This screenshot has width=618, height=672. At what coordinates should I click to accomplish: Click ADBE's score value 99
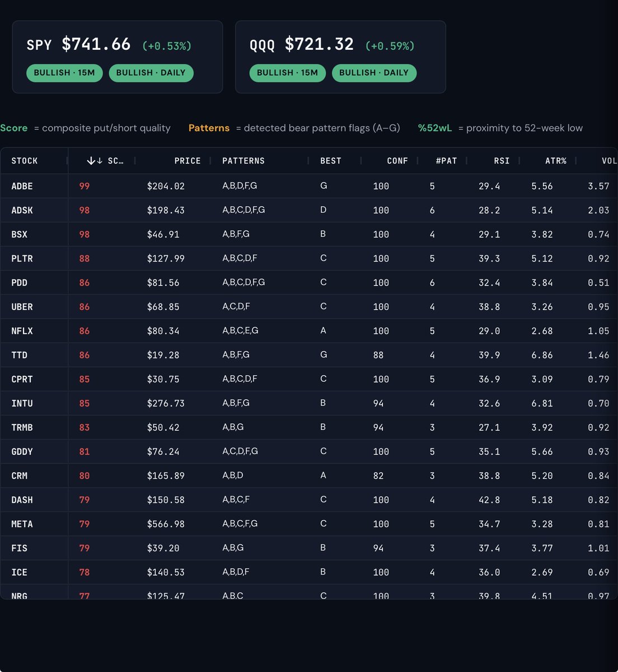tap(85, 186)
